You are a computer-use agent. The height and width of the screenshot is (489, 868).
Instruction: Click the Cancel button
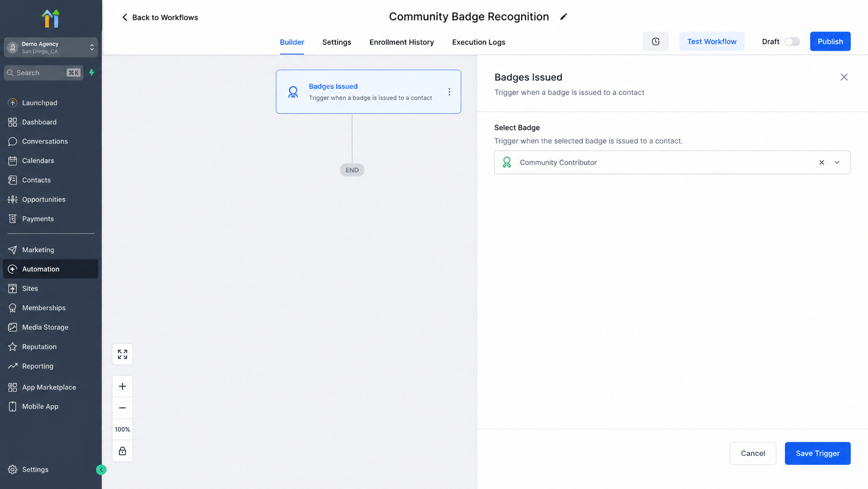click(x=752, y=453)
